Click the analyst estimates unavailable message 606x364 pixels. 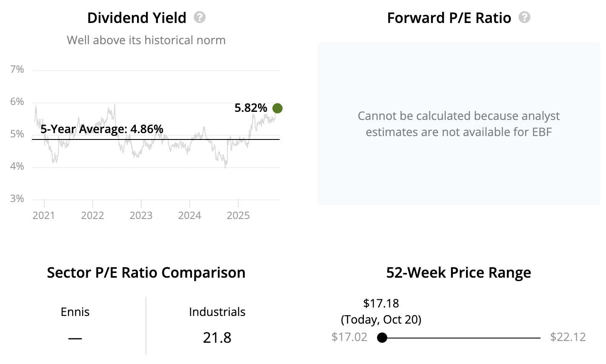(x=458, y=124)
